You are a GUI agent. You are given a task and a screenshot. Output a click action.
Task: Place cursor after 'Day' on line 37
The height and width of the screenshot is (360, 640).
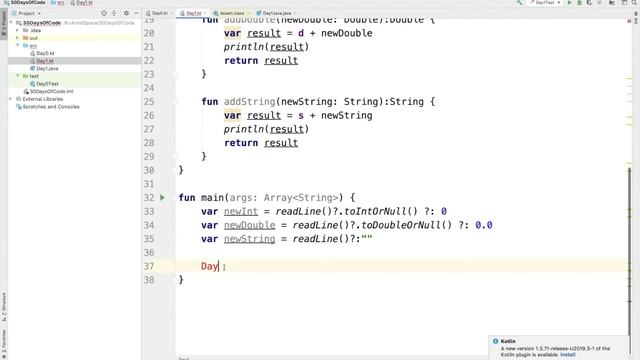coord(219,266)
